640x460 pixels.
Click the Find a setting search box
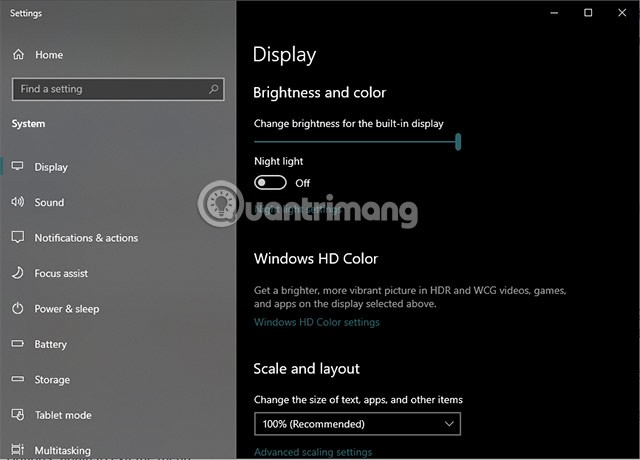[110, 89]
